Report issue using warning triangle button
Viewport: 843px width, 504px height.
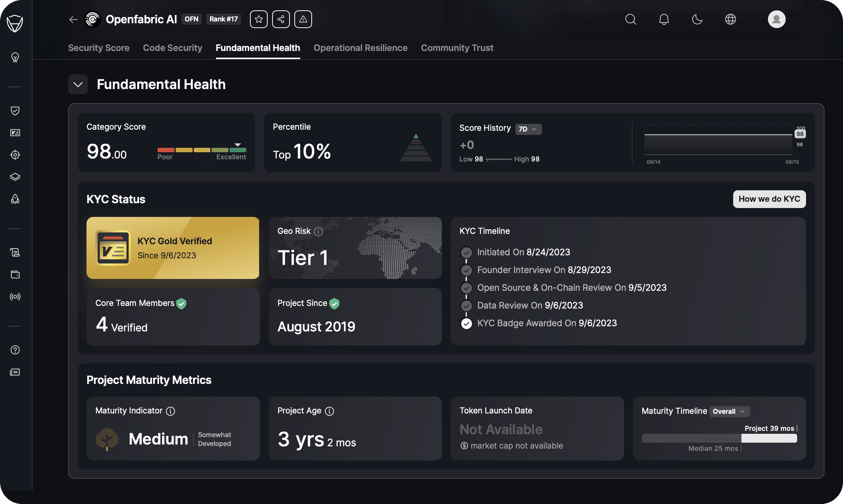(303, 19)
